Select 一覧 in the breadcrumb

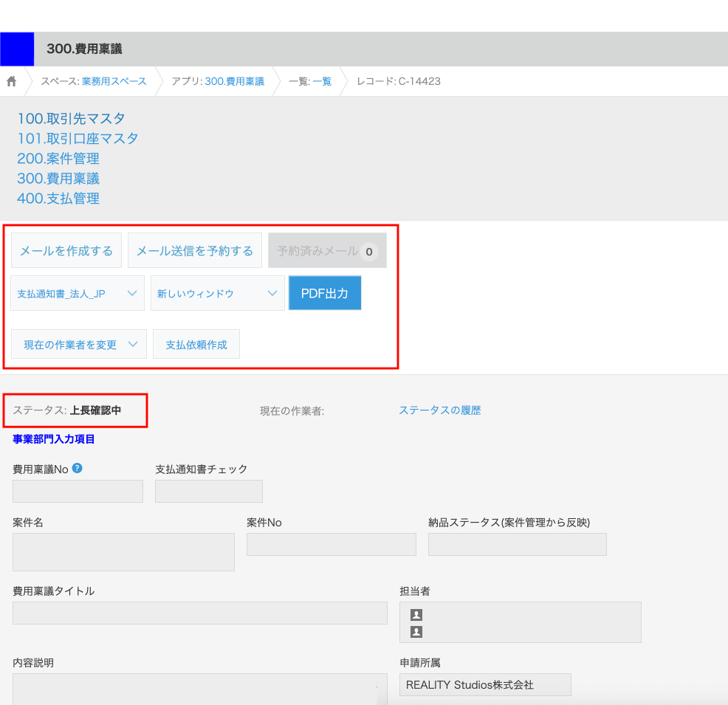tap(322, 81)
